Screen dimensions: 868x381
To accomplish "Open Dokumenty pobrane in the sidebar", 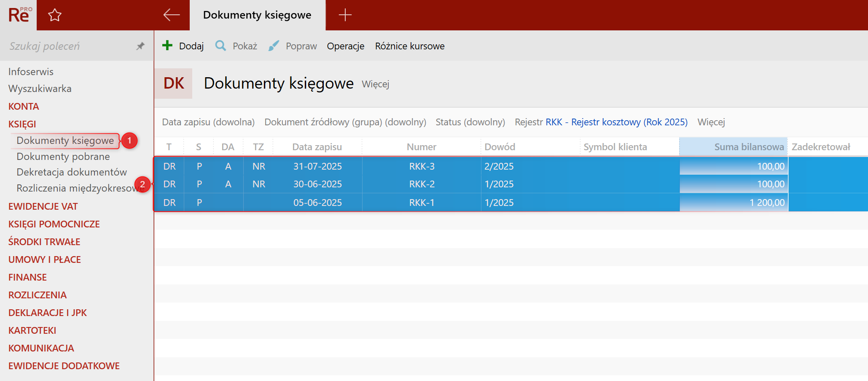I will [x=63, y=157].
